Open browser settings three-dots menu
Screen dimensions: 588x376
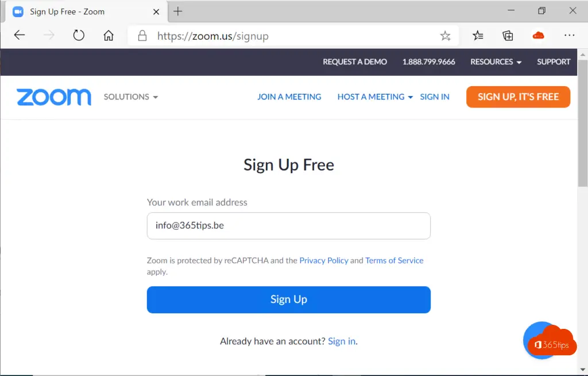point(569,36)
